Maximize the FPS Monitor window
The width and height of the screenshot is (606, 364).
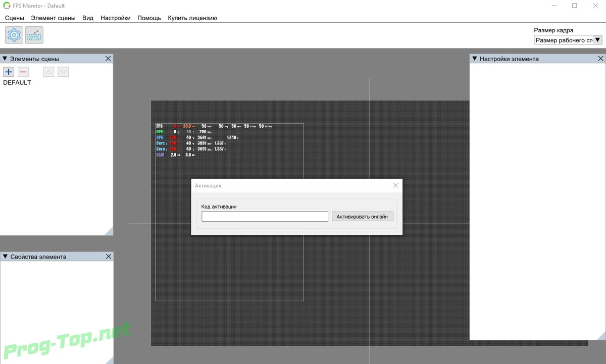(x=574, y=6)
